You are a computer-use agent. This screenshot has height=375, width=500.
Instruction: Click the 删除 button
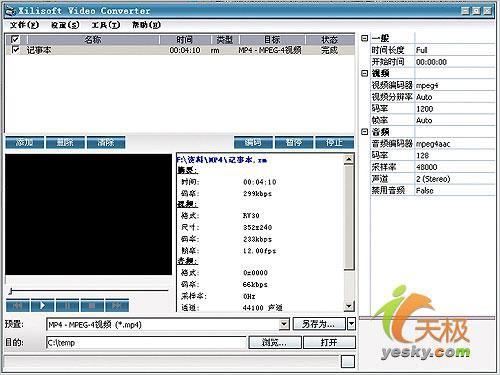click(65, 143)
